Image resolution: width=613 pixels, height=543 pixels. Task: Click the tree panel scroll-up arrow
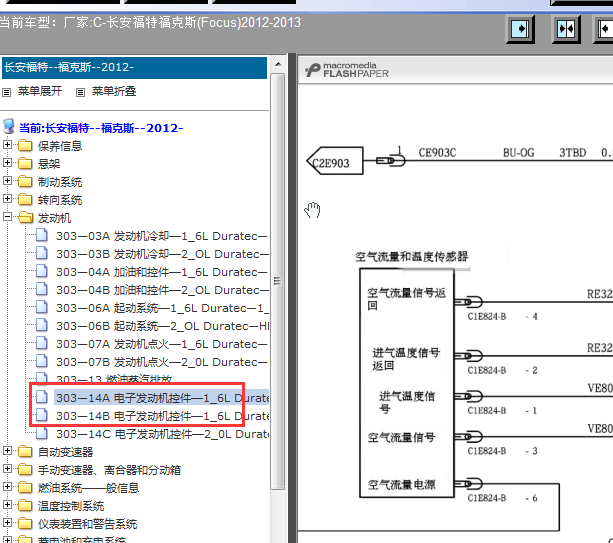point(278,65)
